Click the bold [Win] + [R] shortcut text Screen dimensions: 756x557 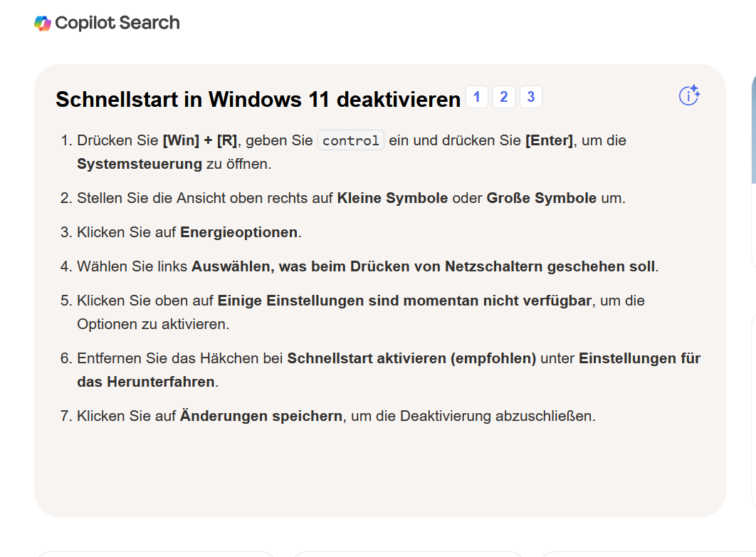(x=200, y=140)
